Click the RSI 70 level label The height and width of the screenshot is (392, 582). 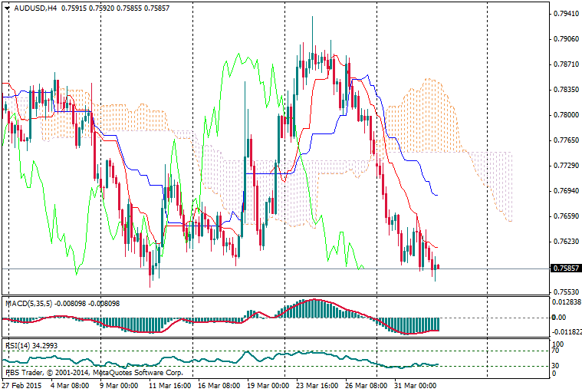(x=555, y=351)
